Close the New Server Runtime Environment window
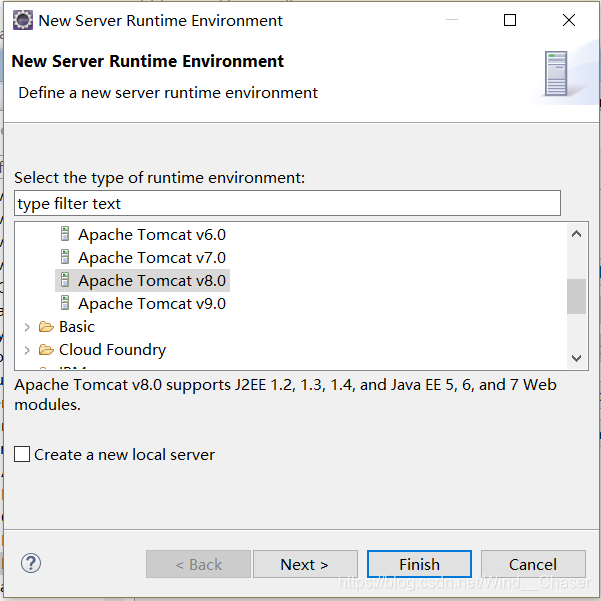The width and height of the screenshot is (601, 601). pyautogui.click(x=569, y=20)
